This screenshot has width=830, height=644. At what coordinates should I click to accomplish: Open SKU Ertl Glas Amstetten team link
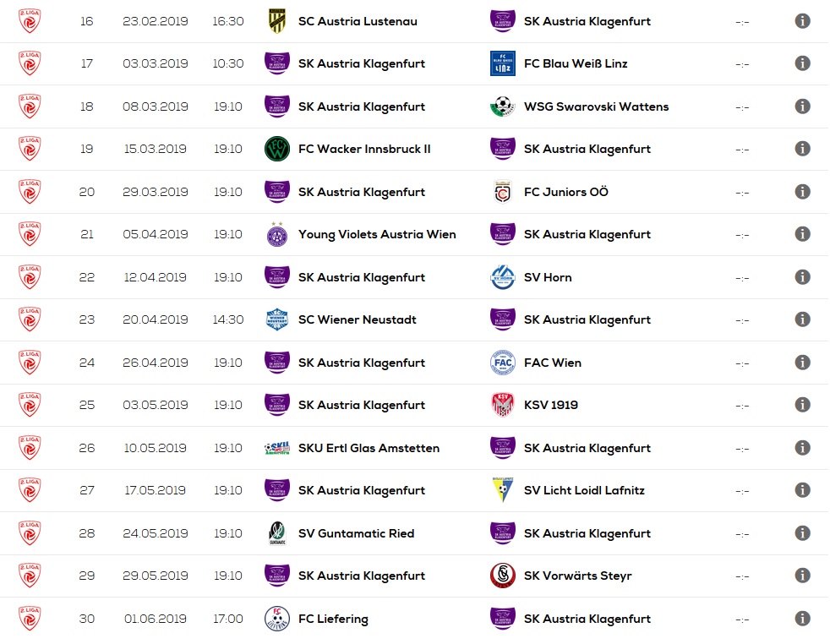[x=369, y=448]
